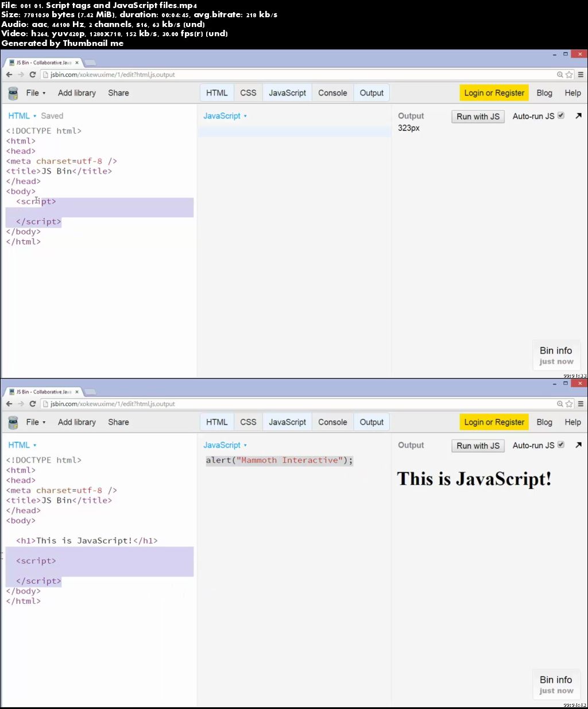Open a new browser tab in upper frame
Screen dimensions: 588x709
[x=90, y=63]
